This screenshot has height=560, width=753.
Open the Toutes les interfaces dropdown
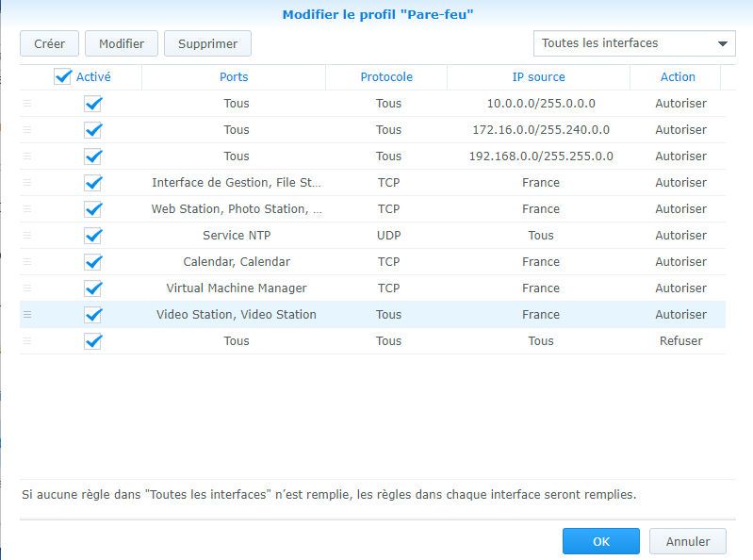tap(634, 43)
